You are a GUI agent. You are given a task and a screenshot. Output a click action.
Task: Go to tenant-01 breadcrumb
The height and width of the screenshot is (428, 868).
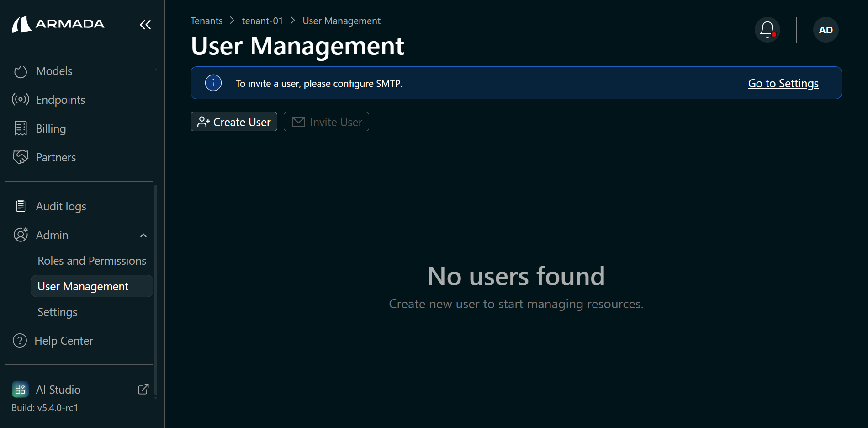(262, 21)
